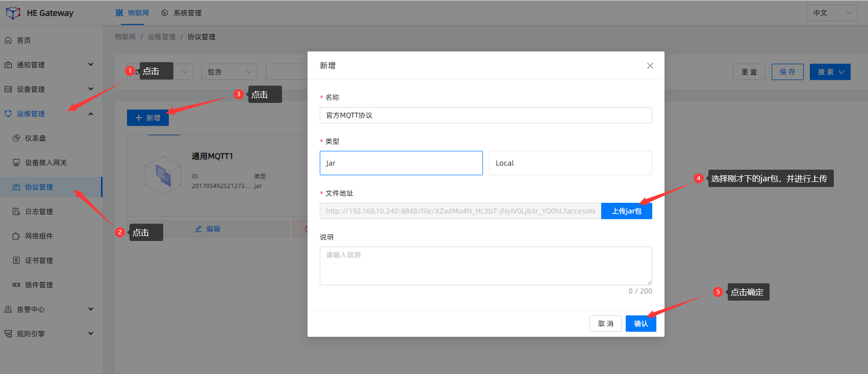
Task: Open 日志管理 log management
Action: (x=39, y=211)
